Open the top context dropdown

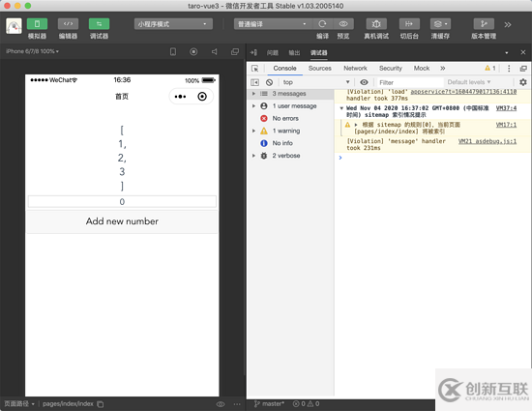coord(316,82)
